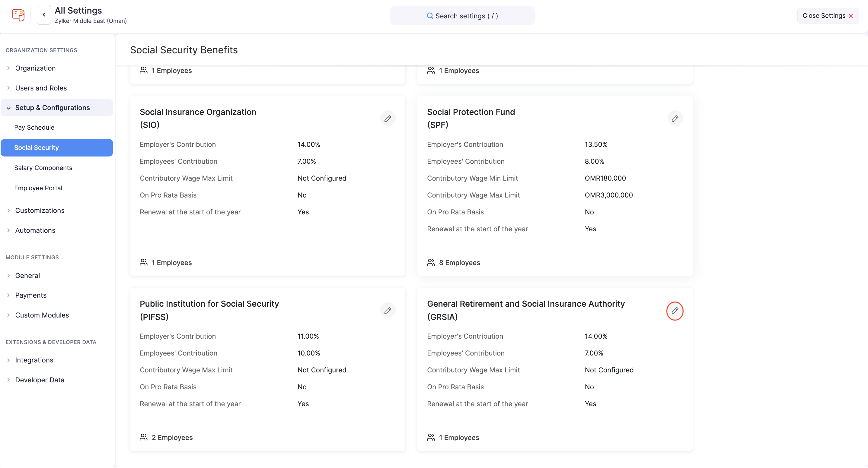This screenshot has width=868, height=468.
Task: Edit the Social Protection Fund (SPF) card
Action: click(675, 119)
